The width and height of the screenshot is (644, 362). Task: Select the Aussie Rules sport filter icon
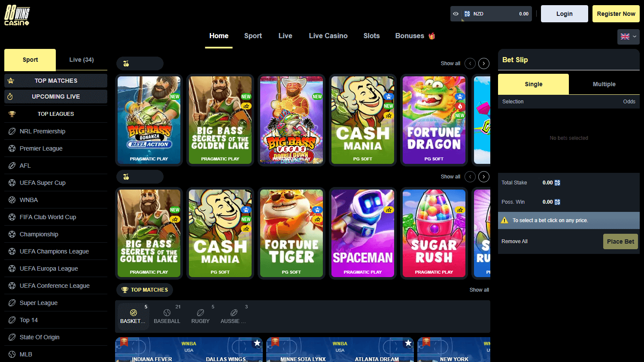click(x=233, y=313)
